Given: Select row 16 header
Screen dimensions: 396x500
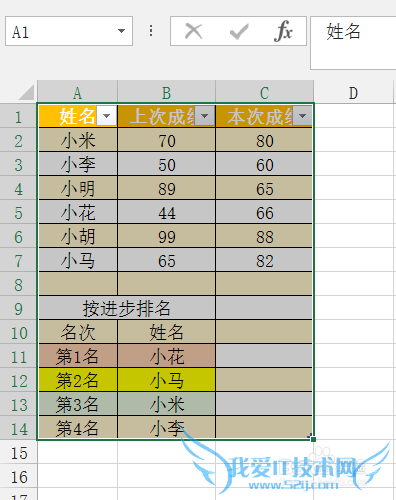Looking at the screenshot, I should (x=18, y=477).
